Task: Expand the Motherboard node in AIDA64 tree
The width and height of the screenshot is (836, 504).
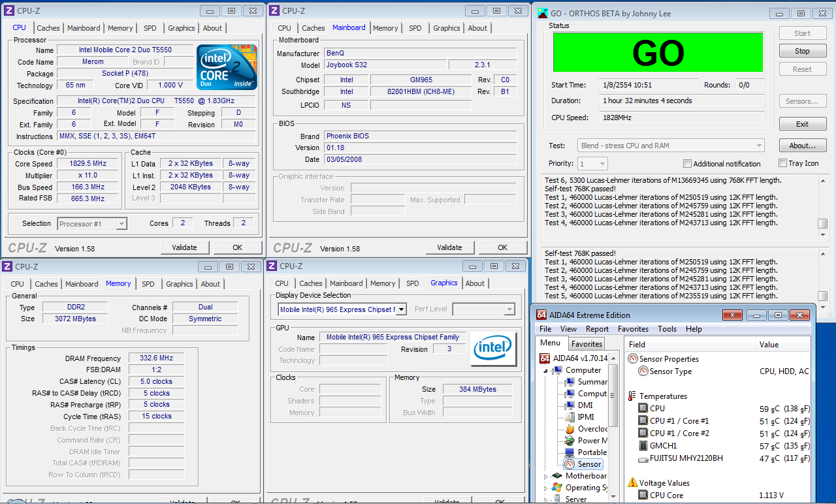Action: pos(546,477)
